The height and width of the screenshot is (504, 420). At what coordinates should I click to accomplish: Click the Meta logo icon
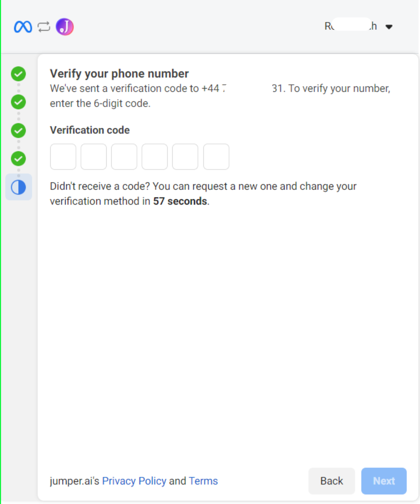(x=23, y=26)
